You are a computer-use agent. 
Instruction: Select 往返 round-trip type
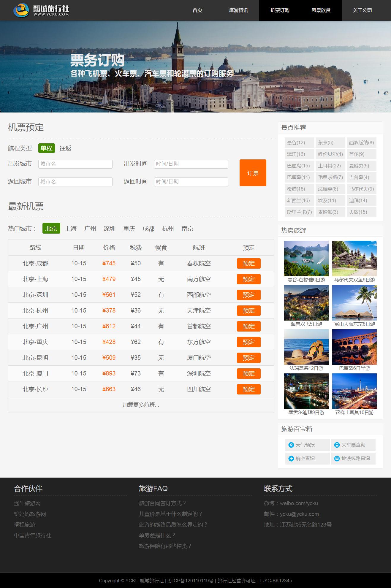65,148
